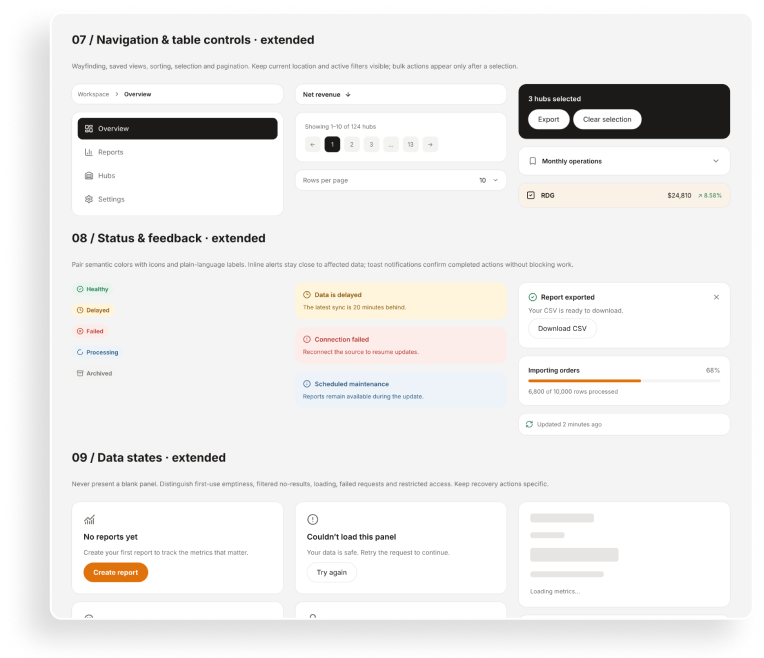
Task: Click the $24,810 value
Action: (x=679, y=195)
